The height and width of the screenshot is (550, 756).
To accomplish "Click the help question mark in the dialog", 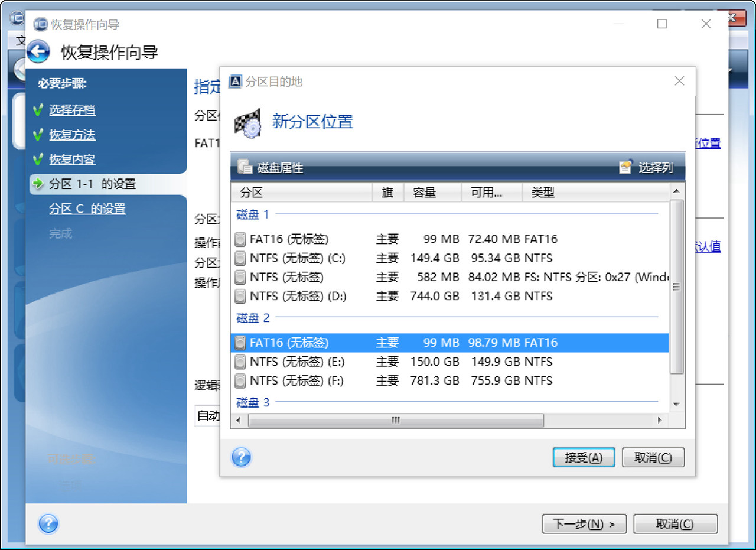I will (241, 457).
